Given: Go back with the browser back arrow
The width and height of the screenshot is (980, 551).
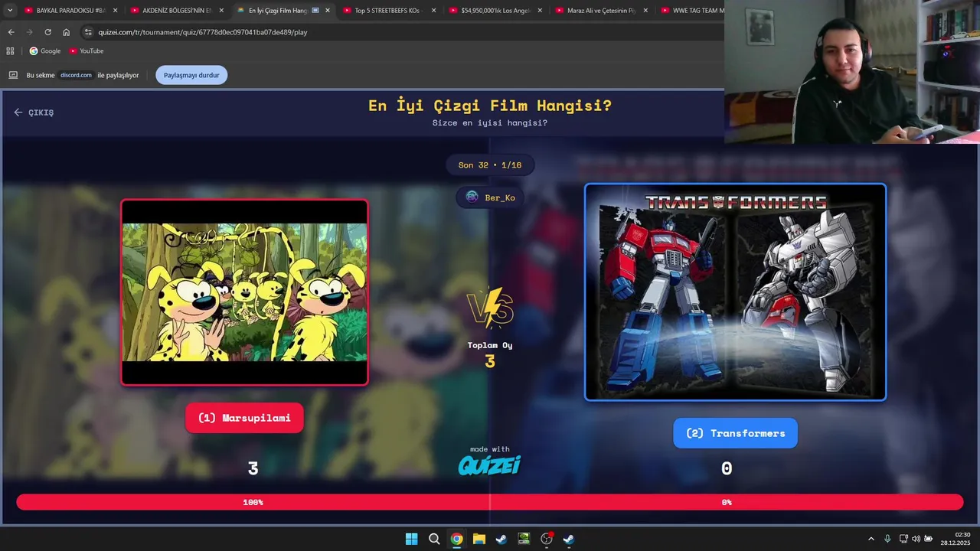Looking at the screenshot, I should pyautogui.click(x=11, y=32).
